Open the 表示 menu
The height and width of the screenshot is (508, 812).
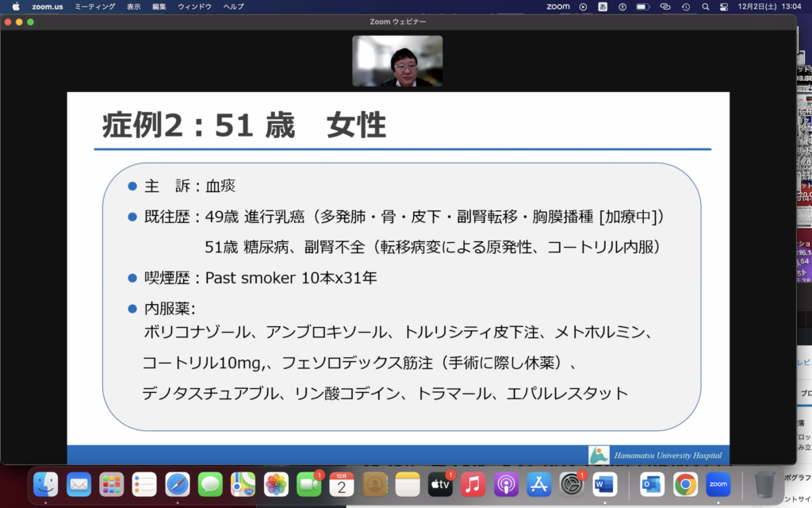(x=133, y=6)
